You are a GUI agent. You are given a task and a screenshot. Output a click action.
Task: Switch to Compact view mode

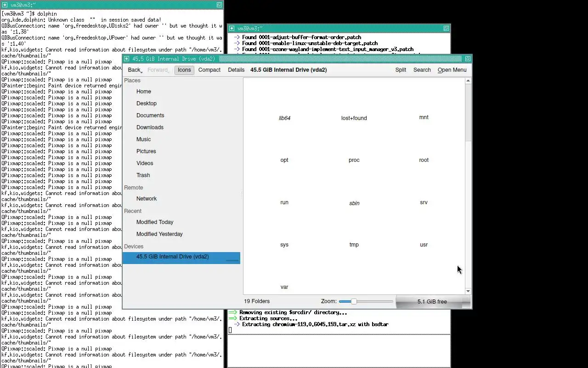[209, 70]
